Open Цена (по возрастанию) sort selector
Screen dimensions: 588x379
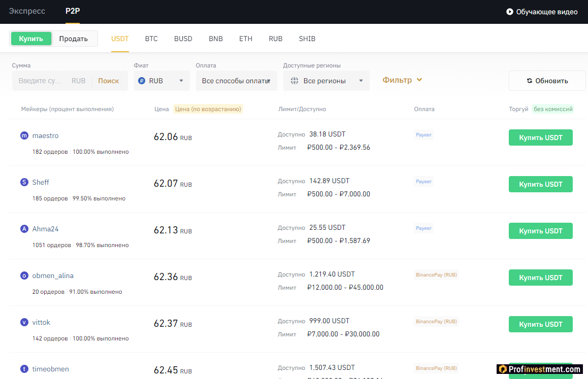tap(208, 109)
